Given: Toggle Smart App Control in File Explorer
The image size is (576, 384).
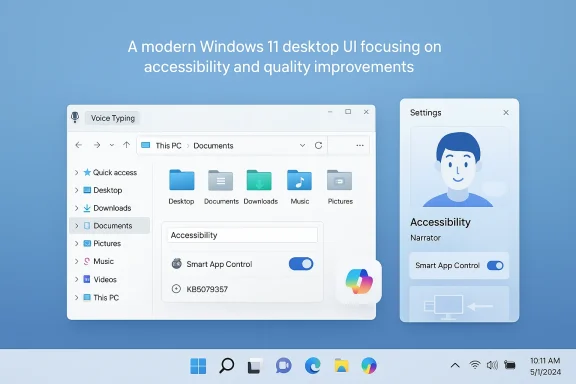Looking at the screenshot, I should coord(301,264).
